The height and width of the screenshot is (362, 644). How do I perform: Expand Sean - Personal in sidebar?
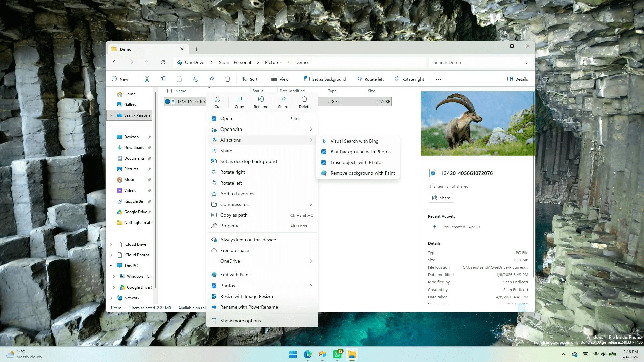(111, 115)
